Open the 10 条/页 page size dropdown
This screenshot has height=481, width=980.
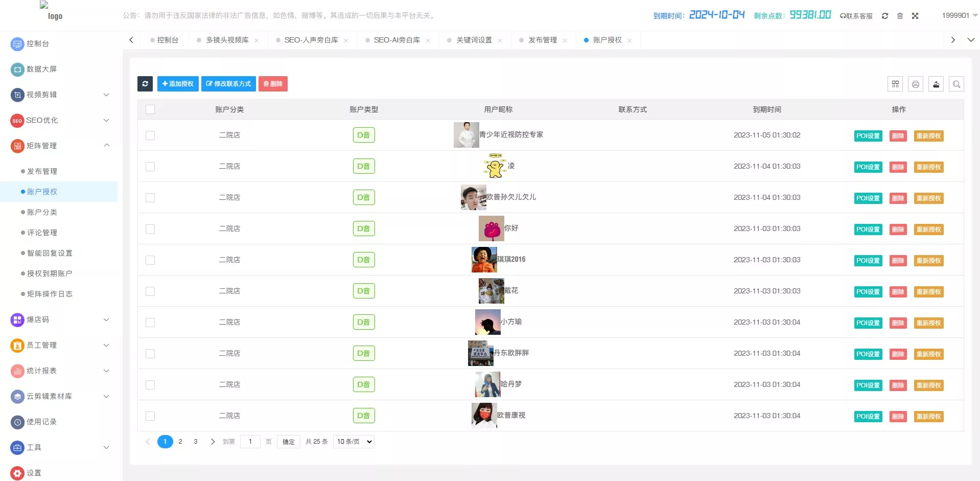tap(354, 442)
